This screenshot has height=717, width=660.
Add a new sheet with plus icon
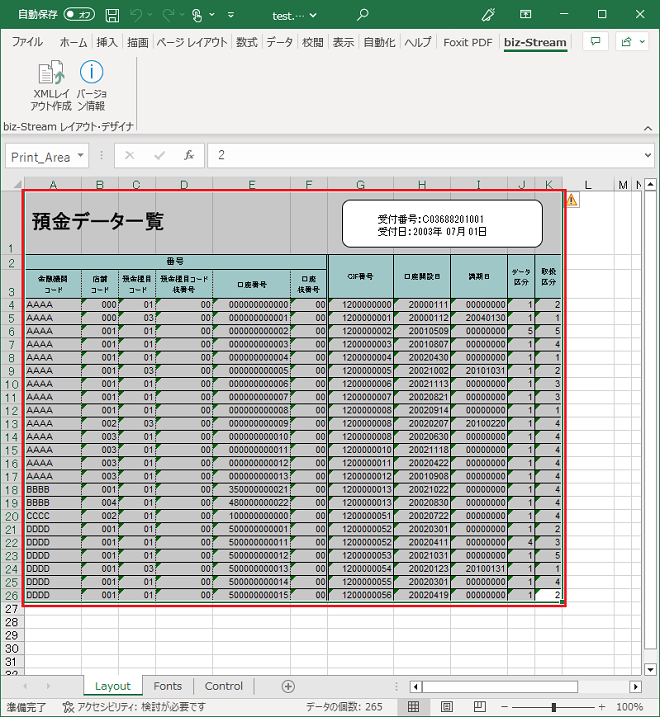point(288,686)
